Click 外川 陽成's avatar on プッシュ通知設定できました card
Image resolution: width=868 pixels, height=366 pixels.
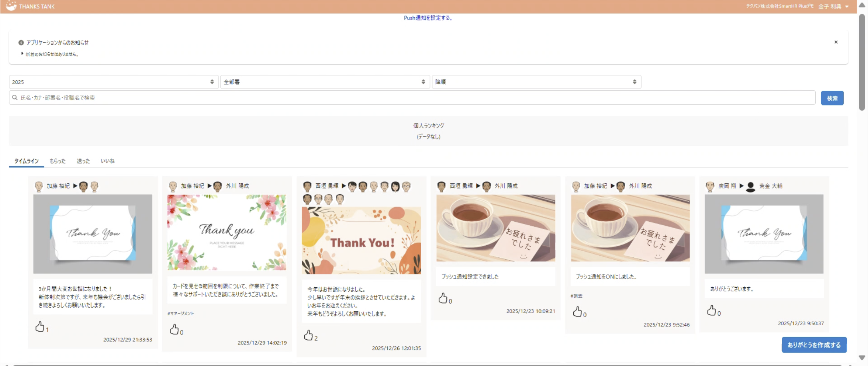point(486,186)
